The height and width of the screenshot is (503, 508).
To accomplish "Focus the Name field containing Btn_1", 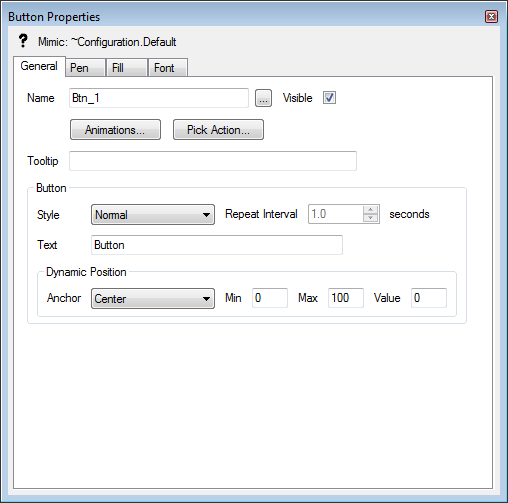I will [159, 98].
